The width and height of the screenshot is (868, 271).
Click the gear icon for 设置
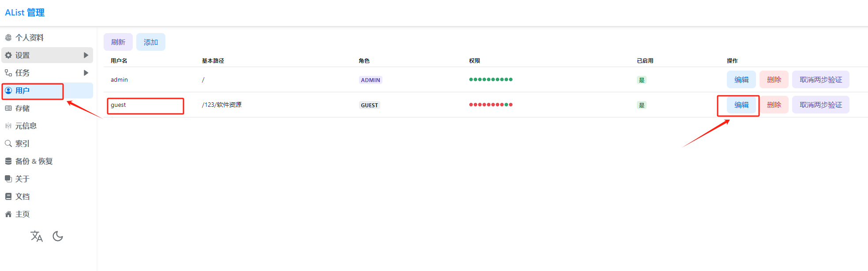tap(8, 55)
